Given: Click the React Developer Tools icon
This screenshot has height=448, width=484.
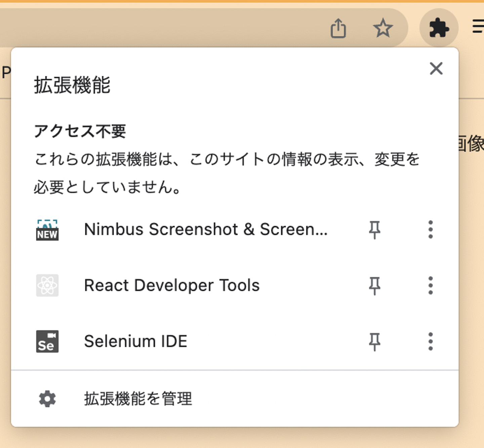Looking at the screenshot, I should pos(47,286).
